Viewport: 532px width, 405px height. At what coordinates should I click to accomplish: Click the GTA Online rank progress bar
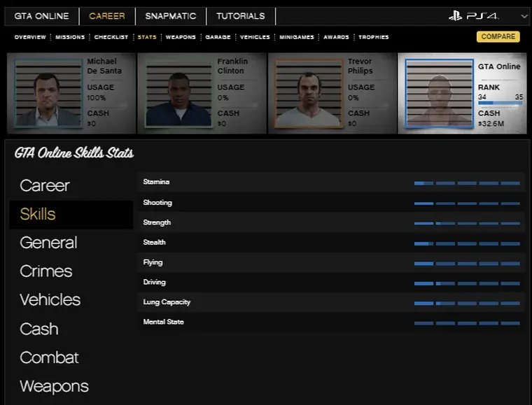500,104
